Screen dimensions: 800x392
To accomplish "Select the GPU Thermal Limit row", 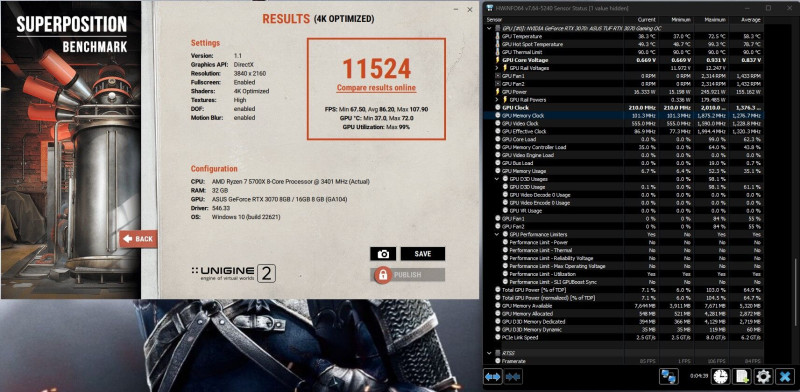I will point(623,52).
